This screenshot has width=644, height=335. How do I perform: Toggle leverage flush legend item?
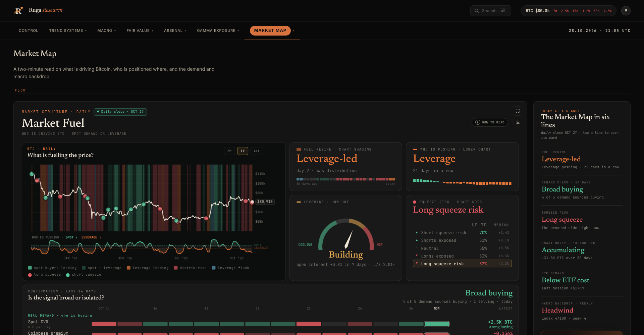click(230, 268)
